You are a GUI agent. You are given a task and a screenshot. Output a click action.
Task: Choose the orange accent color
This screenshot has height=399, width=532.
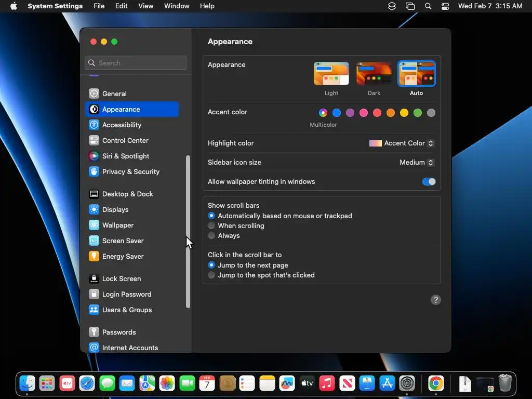(391, 113)
